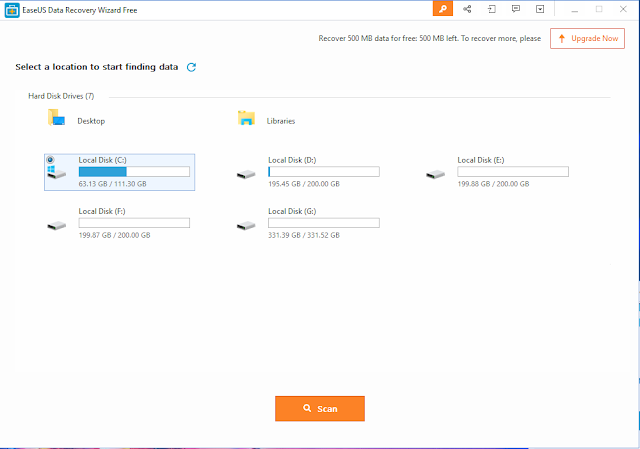Screen dimensions: 640x449
Task: Click the Upgrade Now button
Action: coord(587,38)
